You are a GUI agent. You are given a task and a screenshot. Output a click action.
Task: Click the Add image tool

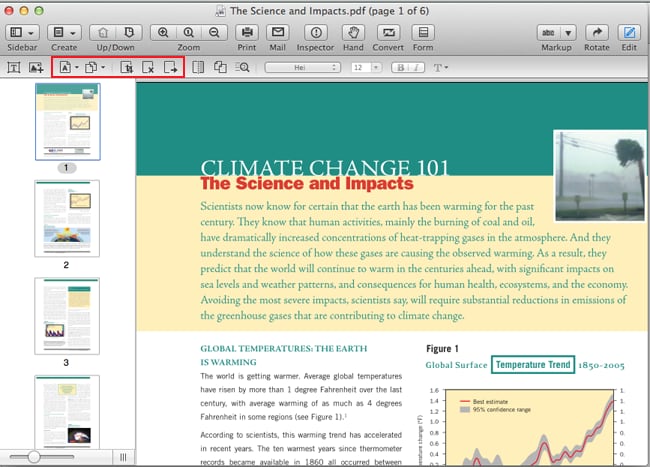pyautogui.click(x=36, y=67)
